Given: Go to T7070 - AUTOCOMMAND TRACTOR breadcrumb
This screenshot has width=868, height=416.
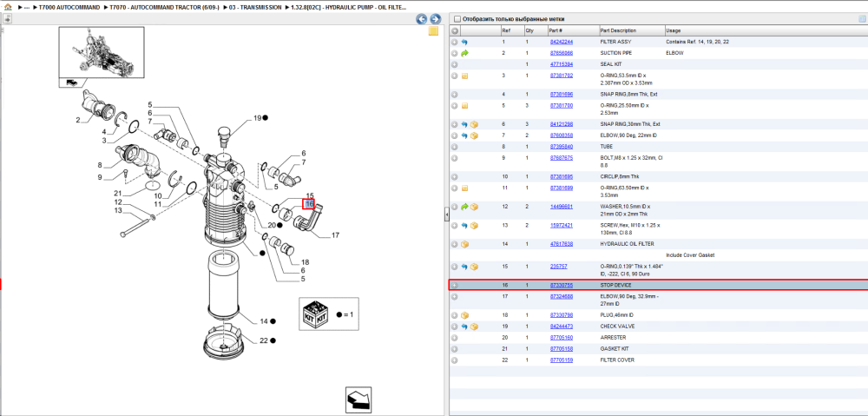Looking at the screenshot, I should [164, 8].
